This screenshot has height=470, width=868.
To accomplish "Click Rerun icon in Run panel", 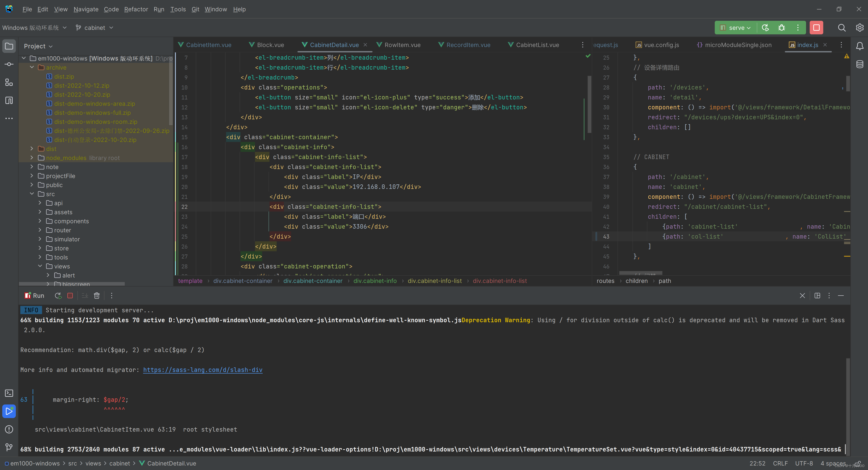I will click(x=58, y=296).
